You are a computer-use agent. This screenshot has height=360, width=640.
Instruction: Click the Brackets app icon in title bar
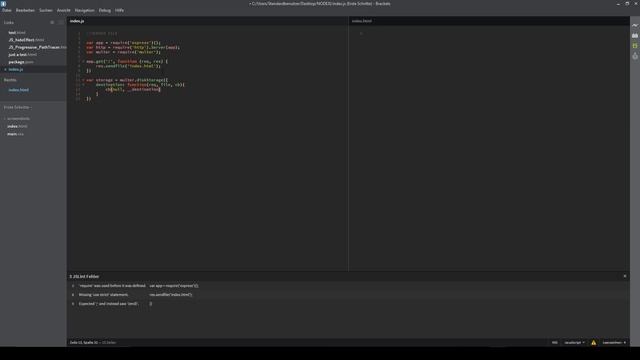(4, 4)
